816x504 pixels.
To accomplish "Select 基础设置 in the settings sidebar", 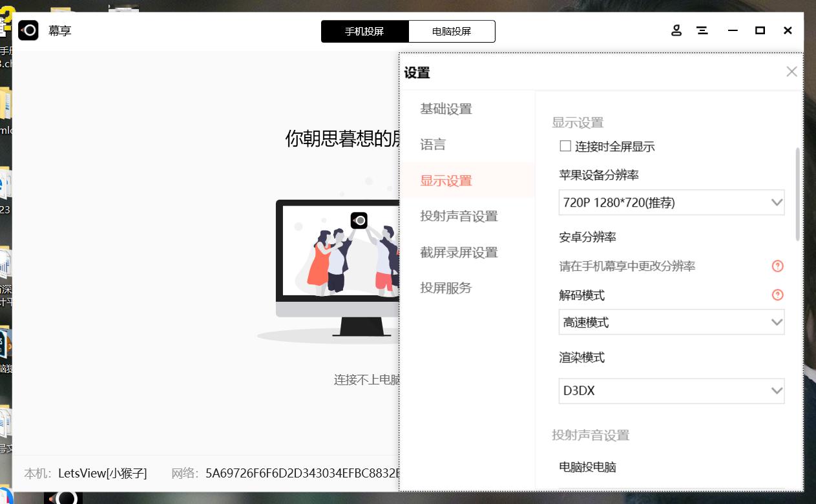I will (446, 109).
